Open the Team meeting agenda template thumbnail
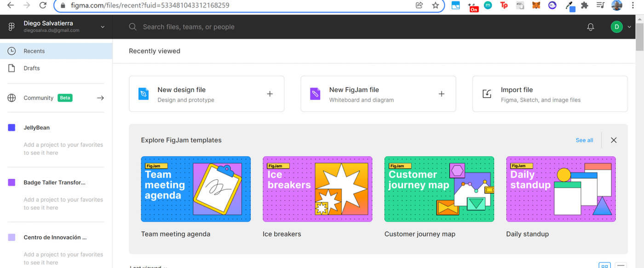The image size is (644, 268). point(196,189)
